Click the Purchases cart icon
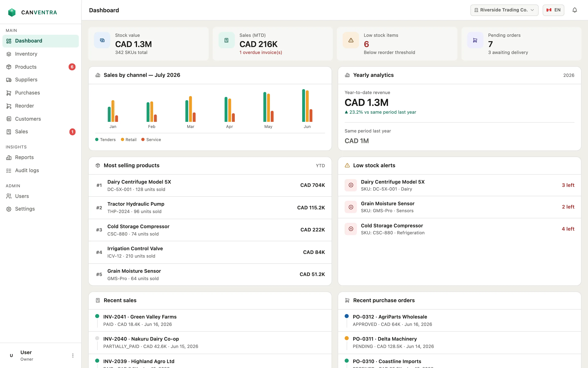The image size is (588, 368). [9, 93]
